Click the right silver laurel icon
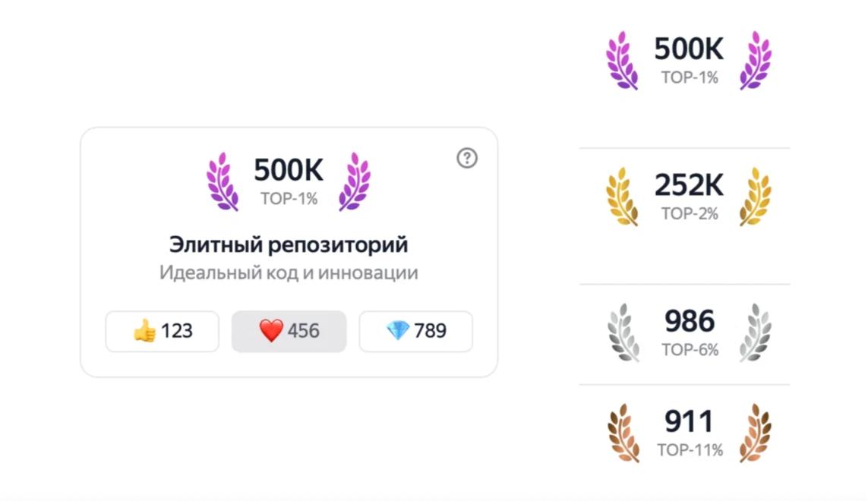Screen dimensions: 868x501 pos(755,332)
